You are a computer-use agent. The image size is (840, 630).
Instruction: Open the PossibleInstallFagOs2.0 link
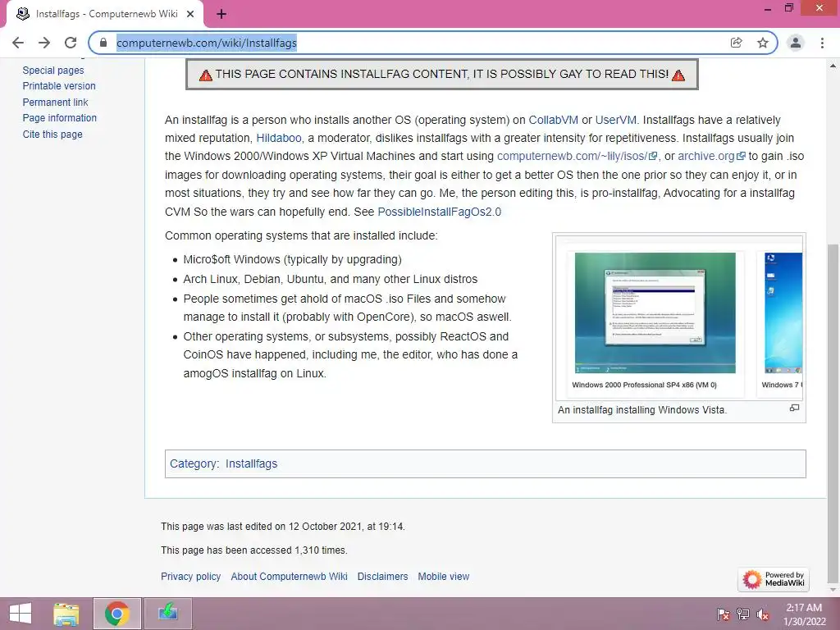coord(440,212)
